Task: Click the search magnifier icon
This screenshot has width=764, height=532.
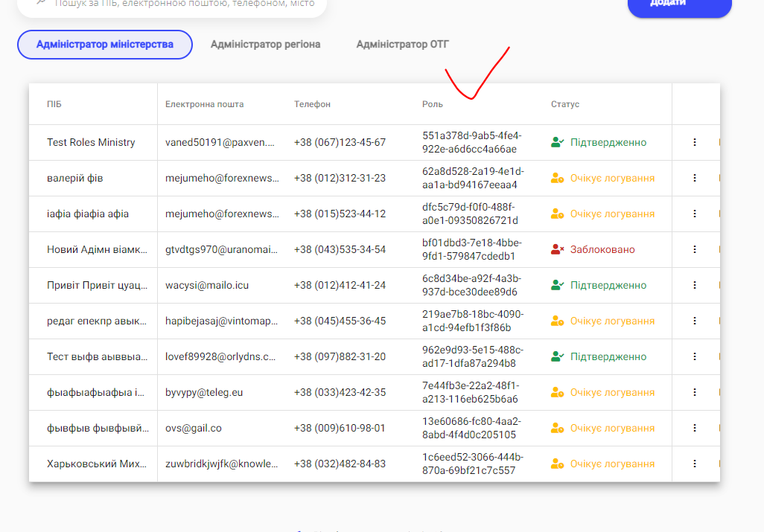Action: 40,4
